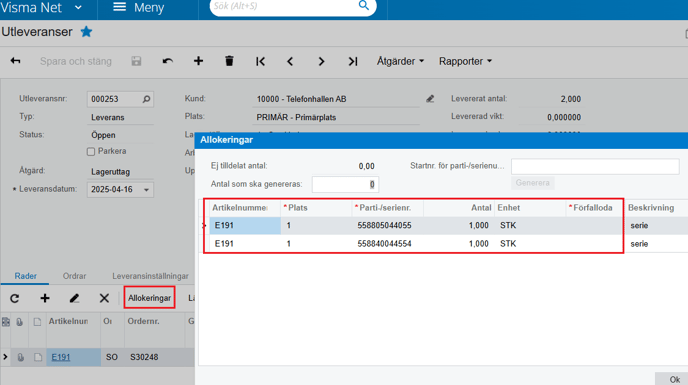Mark Utleveranser as favorite star
The image size is (688, 385).
coord(86,32)
